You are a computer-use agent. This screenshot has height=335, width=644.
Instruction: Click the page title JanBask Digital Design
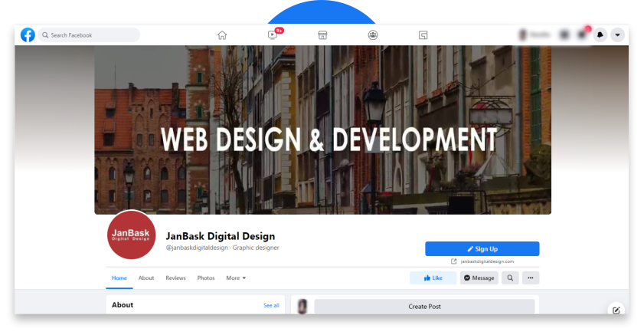tap(220, 236)
